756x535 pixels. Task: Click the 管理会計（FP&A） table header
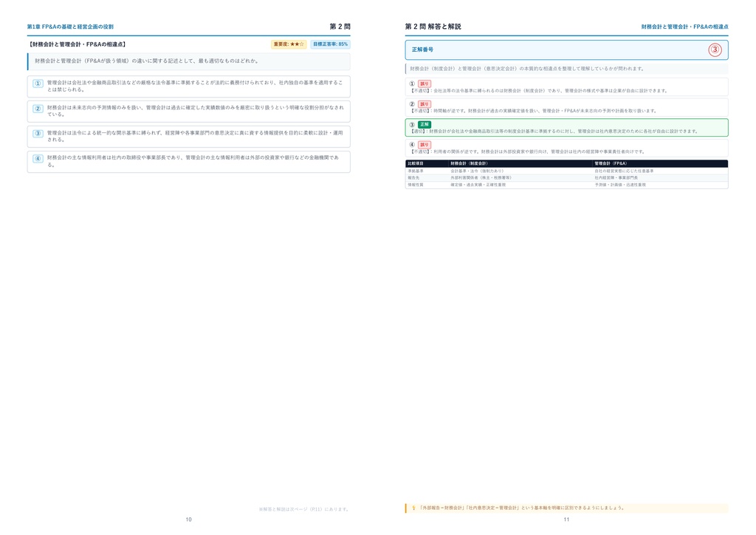click(611, 163)
